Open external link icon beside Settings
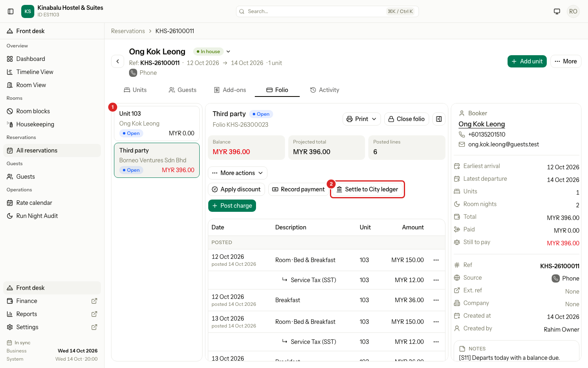 coord(94,327)
